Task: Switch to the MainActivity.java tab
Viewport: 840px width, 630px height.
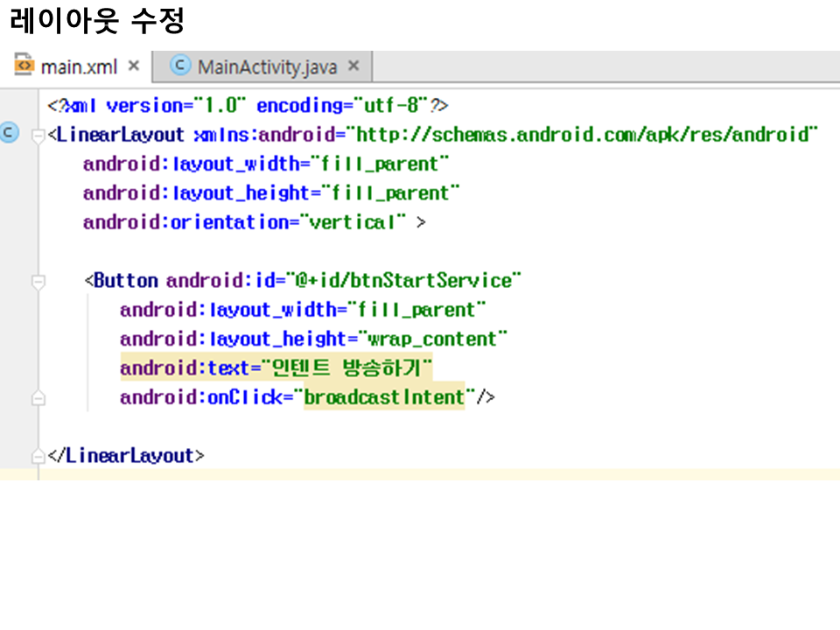Action: tap(266, 66)
